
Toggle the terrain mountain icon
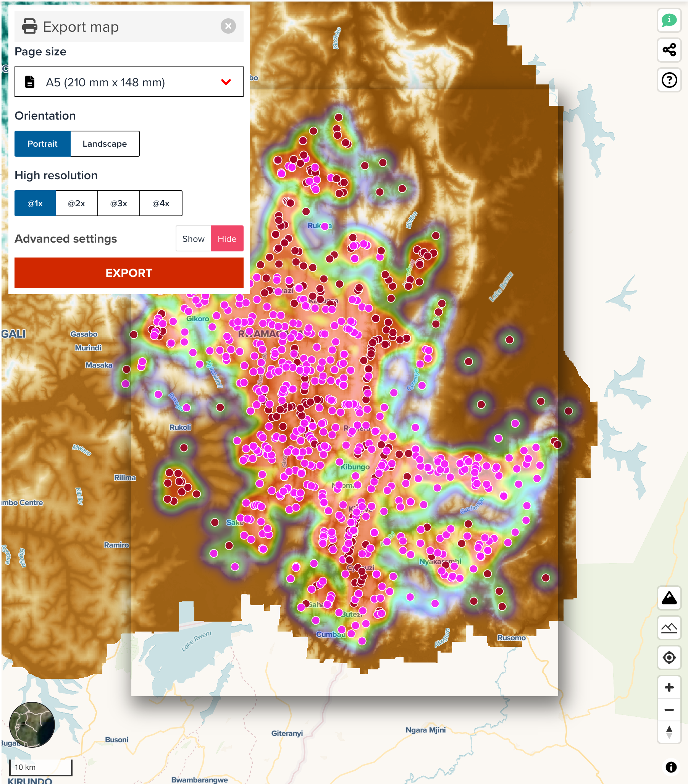pos(669,598)
